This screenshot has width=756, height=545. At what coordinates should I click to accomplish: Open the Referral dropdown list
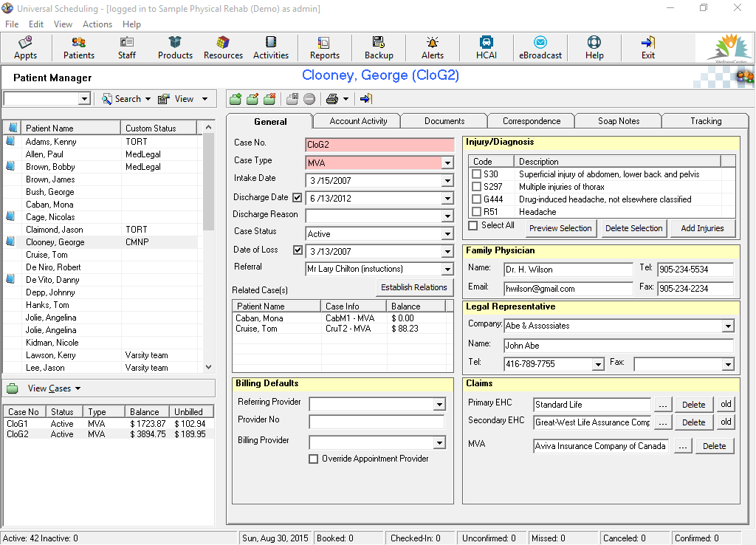(447, 270)
